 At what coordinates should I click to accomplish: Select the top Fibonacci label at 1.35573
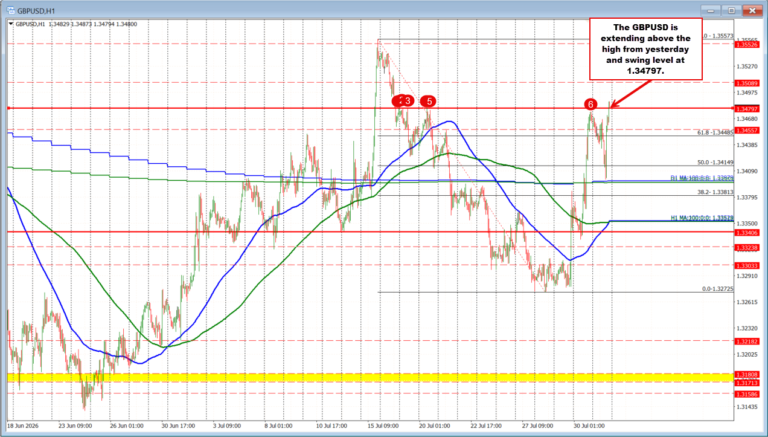(719, 36)
